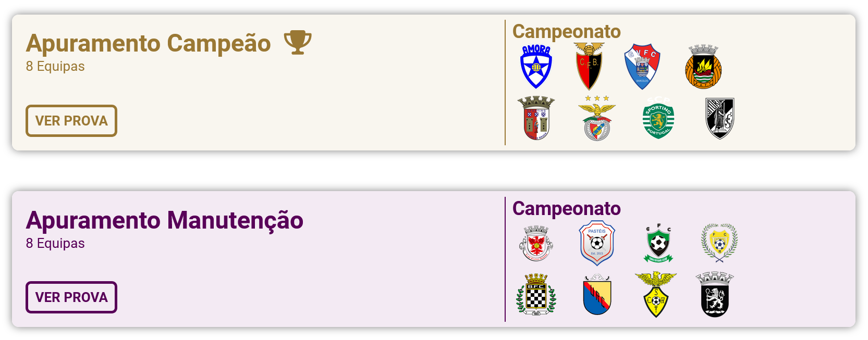Open the Sporting Portugal green crest

pyautogui.click(x=658, y=118)
